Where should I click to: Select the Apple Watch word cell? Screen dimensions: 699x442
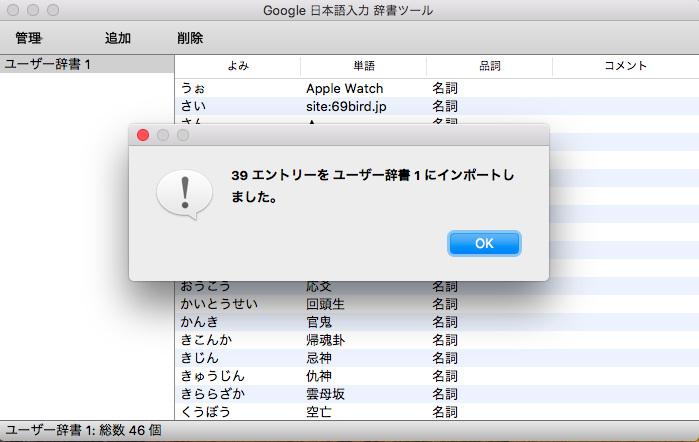(364, 88)
